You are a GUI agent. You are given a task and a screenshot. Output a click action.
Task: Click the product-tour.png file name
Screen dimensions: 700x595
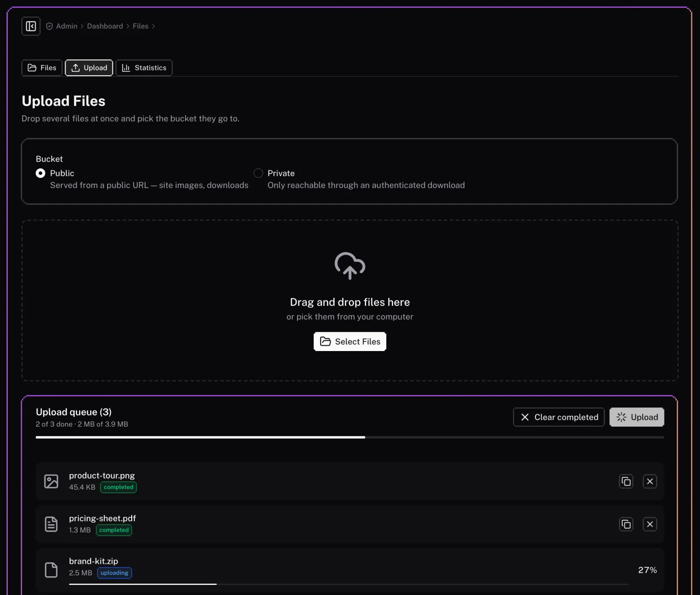coord(102,476)
